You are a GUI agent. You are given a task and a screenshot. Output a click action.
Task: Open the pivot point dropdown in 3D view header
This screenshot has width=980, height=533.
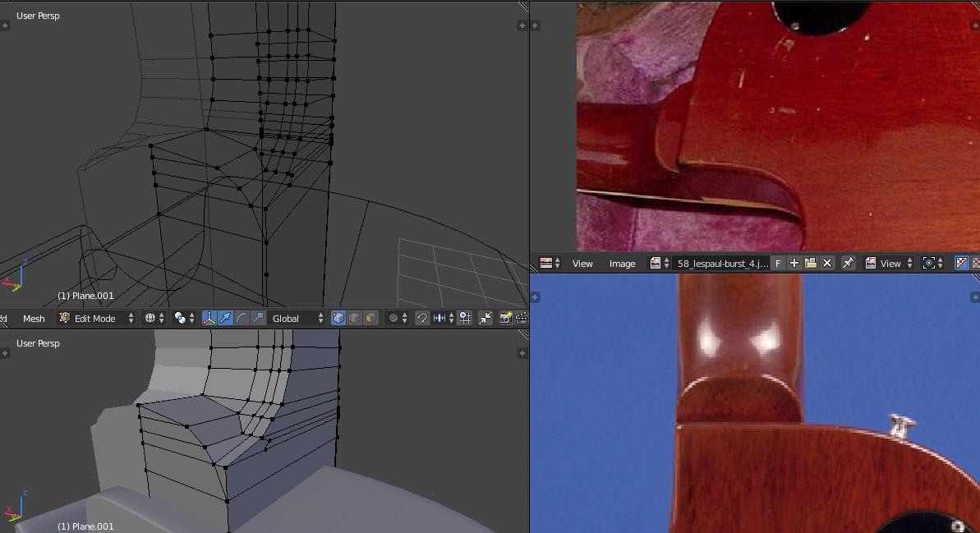tap(184, 318)
